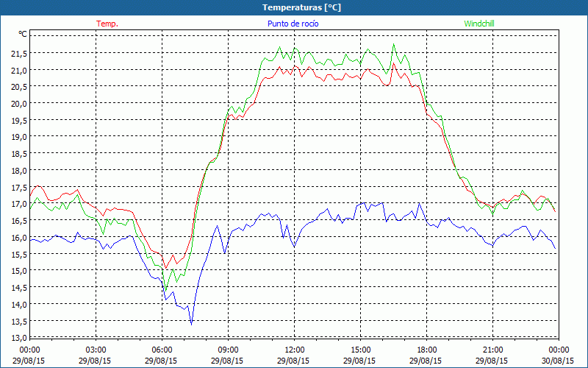This screenshot has width=588, height=368.
Task: Click the 18:00 time axis label
Action: [x=426, y=350]
